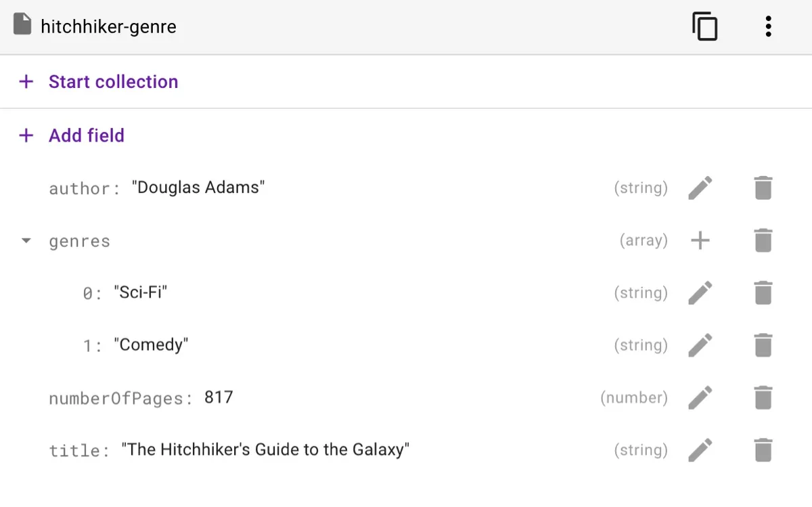Open the three-dot document menu

pyautogui.click(x=768, y=26)
